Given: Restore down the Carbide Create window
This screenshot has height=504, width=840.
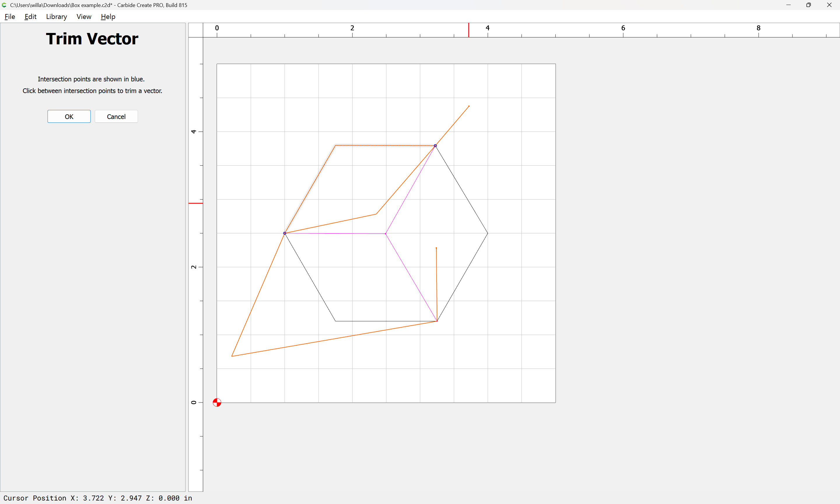Looking at the screenshot, I should (x=808, y=5).
